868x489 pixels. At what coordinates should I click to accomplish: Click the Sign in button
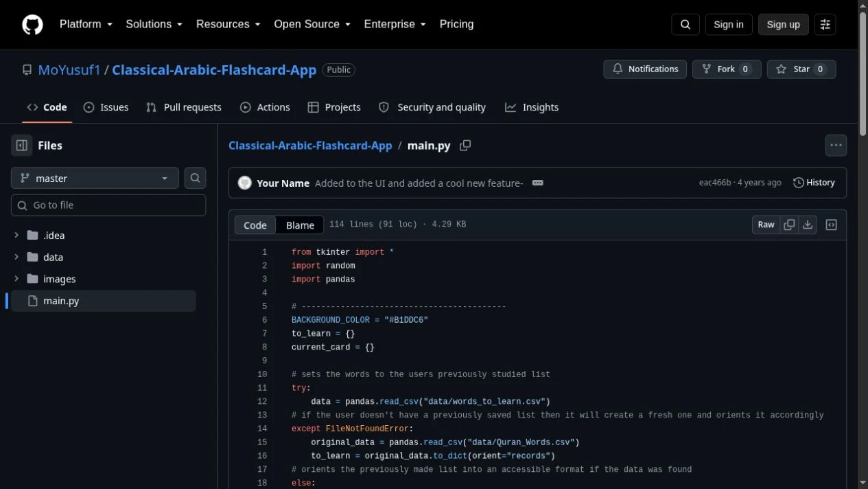tap(728, 25)
